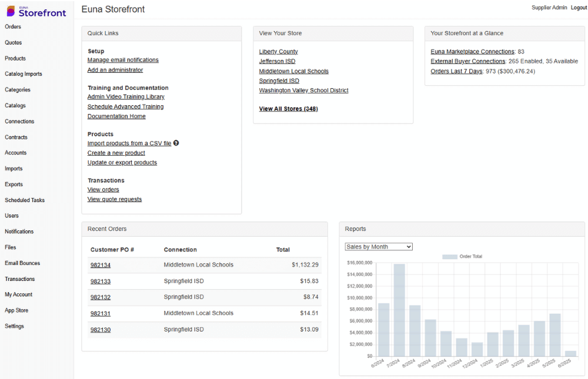
Task: Go to Products in the sidebar
Action: point(15,59)
